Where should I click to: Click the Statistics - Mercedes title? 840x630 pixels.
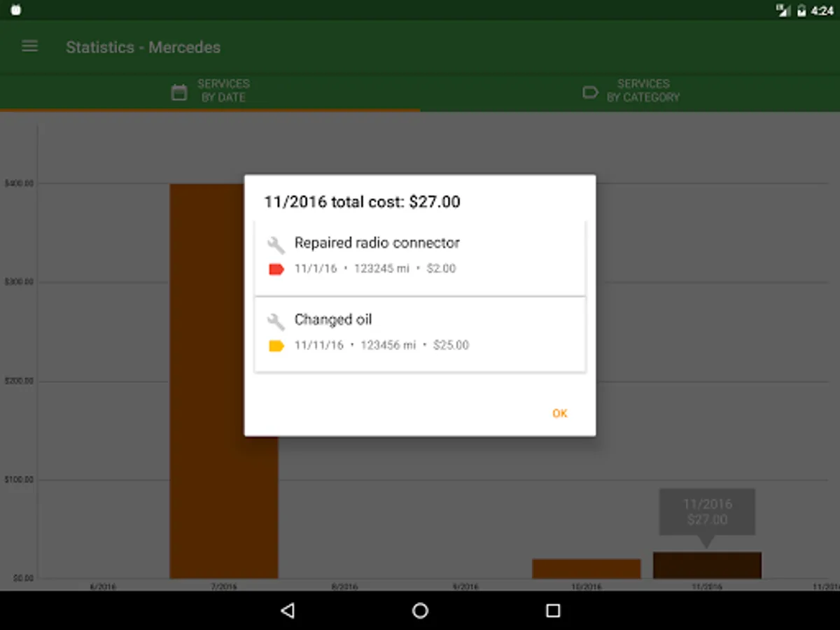click(x=143, y=47)
